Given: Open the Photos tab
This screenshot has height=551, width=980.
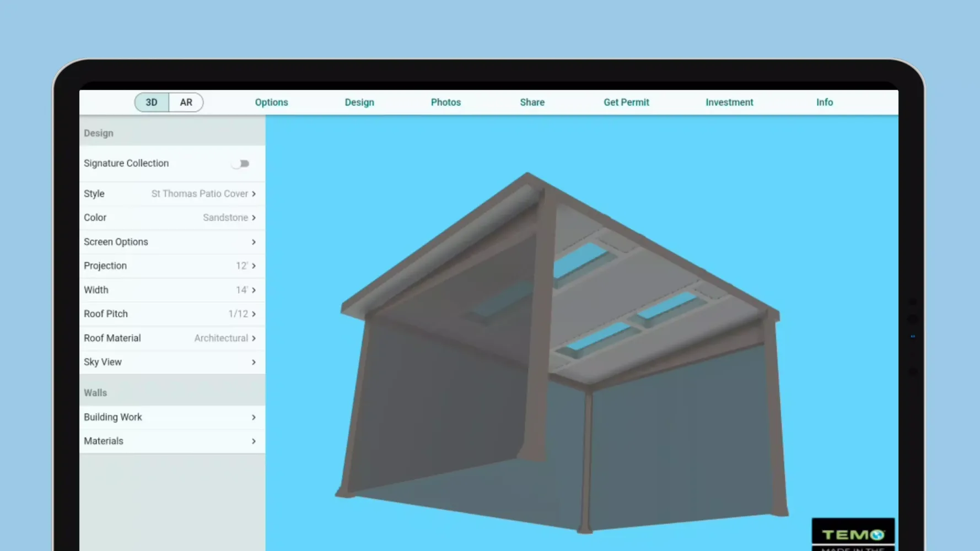Looking at the screenshot, I should [446, 102].
